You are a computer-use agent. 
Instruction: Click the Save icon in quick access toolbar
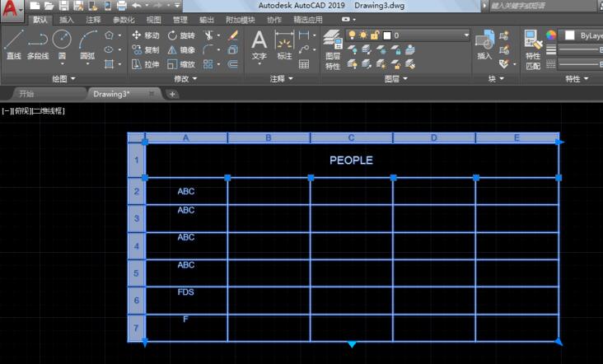(x=63, y=6)
